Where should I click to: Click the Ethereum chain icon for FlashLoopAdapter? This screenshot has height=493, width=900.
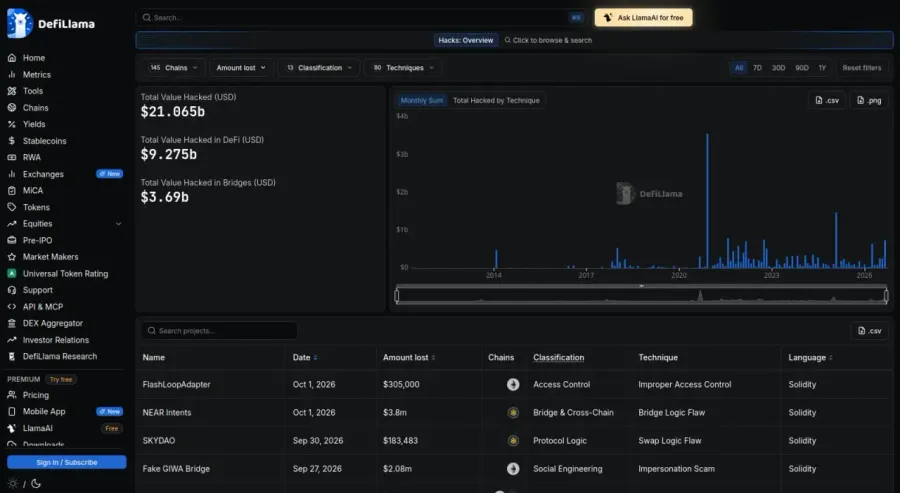513,385
